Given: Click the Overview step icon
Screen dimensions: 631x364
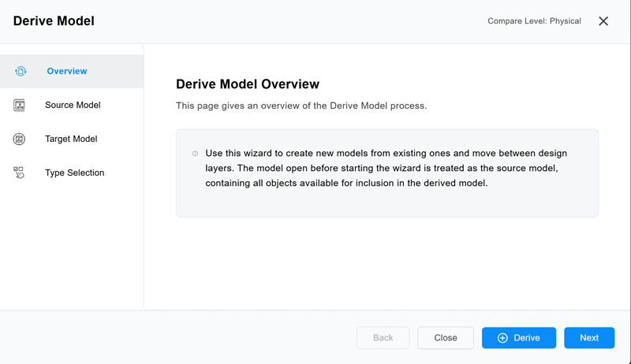Looking at the screenshot, I should (x=21, y=71).
